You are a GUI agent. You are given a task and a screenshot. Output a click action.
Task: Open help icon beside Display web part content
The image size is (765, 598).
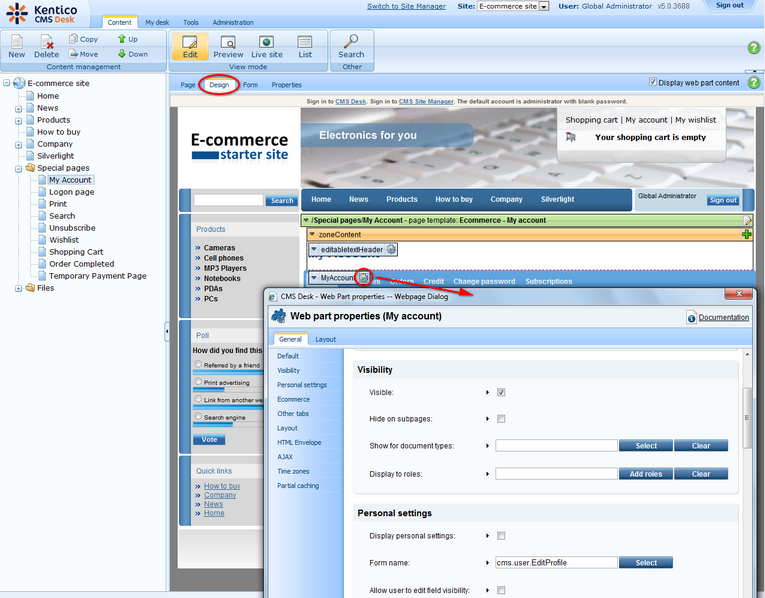[x=754, y=82]
